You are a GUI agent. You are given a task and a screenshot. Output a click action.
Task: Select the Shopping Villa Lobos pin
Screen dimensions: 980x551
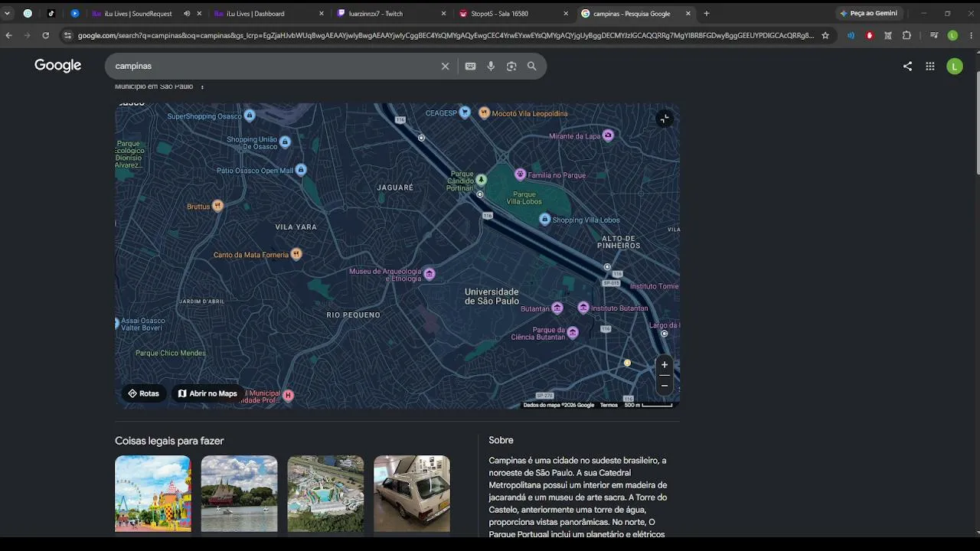click(544, 220)
